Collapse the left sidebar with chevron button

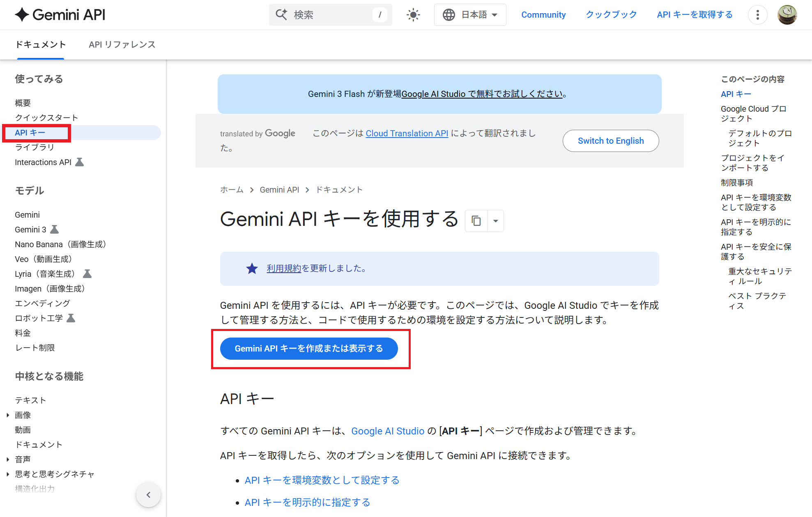(x=148, y=495)
